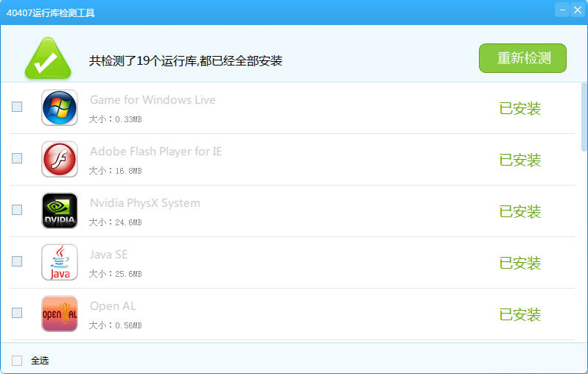The height and width of the screenshot is (374, 588).
Task: Click the size text 大小：25.6MB
Action: click(115, 274)
